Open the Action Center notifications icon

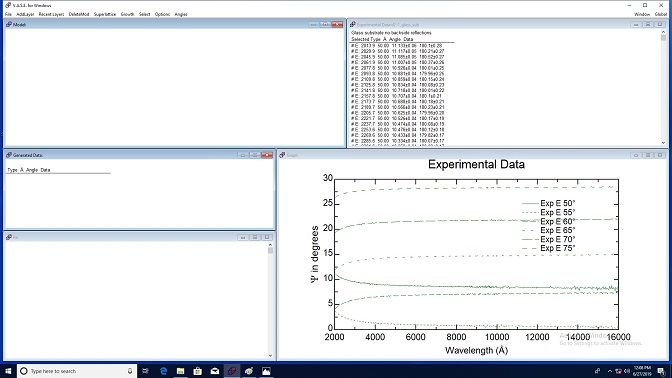click(x=661, y=371)
